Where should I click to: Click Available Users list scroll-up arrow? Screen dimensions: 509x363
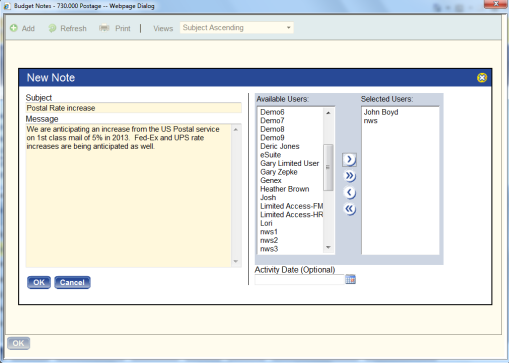[328, 113]
